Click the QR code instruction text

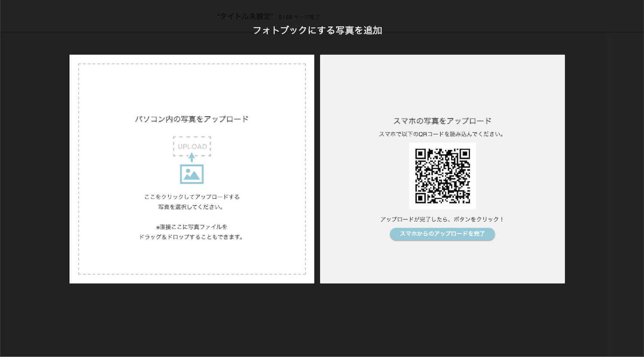click(442, 134)
